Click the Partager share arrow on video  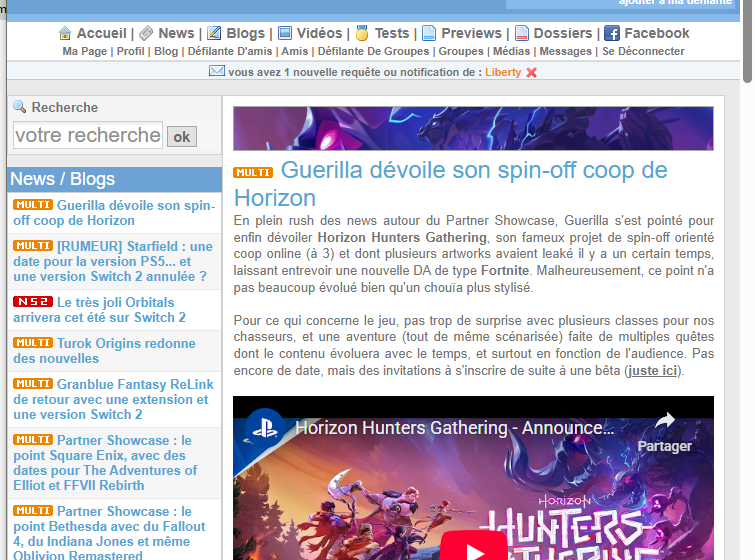click(665, 421)
